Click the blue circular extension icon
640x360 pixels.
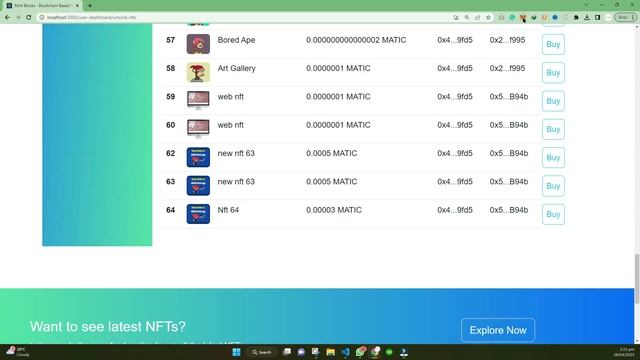click(x=555, y=18)
